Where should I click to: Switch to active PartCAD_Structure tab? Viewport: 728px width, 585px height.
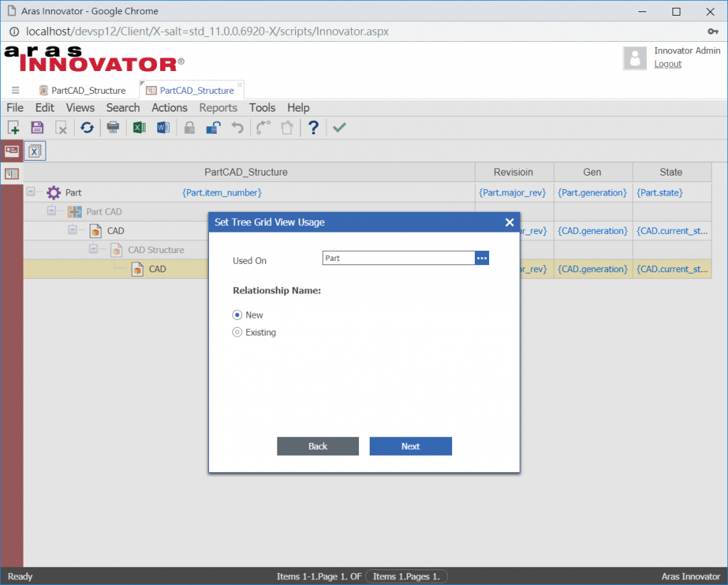pyautogui.click(x=191, y=90)
